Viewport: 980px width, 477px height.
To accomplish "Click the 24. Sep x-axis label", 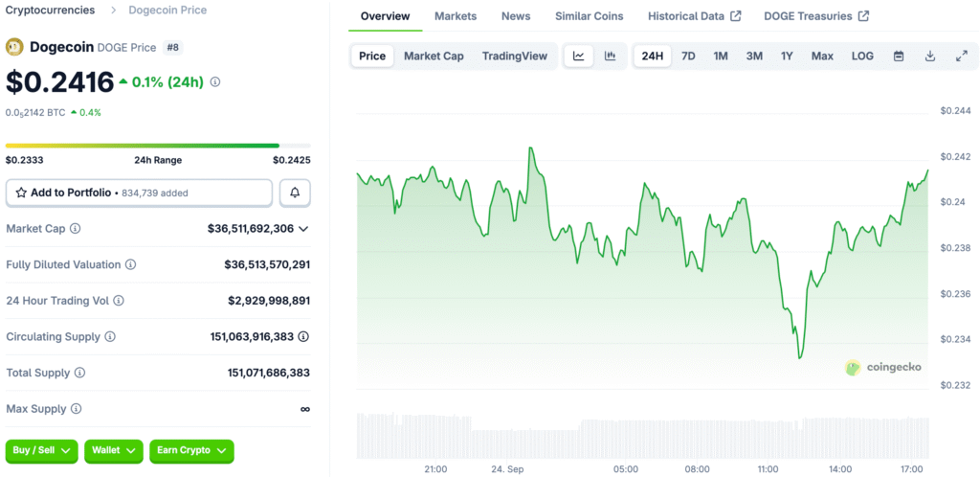I will click(x=507, y=469).
